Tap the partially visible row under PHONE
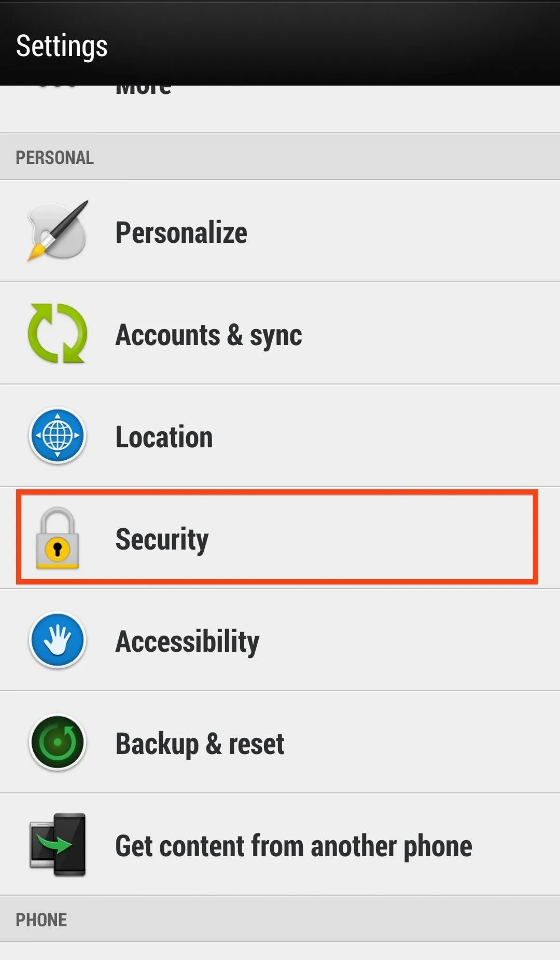Viewport: 560px width, 960px height. click(x=280, y=952)
